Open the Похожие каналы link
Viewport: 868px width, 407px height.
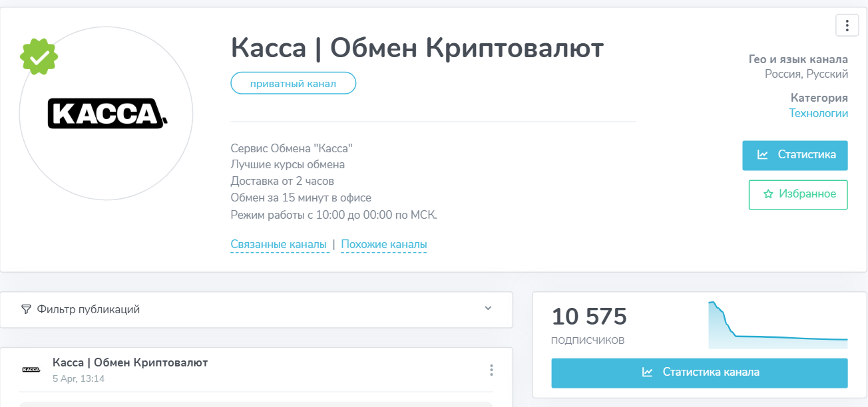[x=384, y=244]
